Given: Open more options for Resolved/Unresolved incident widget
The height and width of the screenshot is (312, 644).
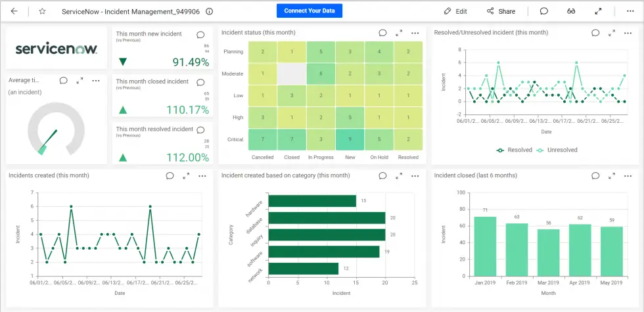Looking at the screenshot, I should pos(628,33).
